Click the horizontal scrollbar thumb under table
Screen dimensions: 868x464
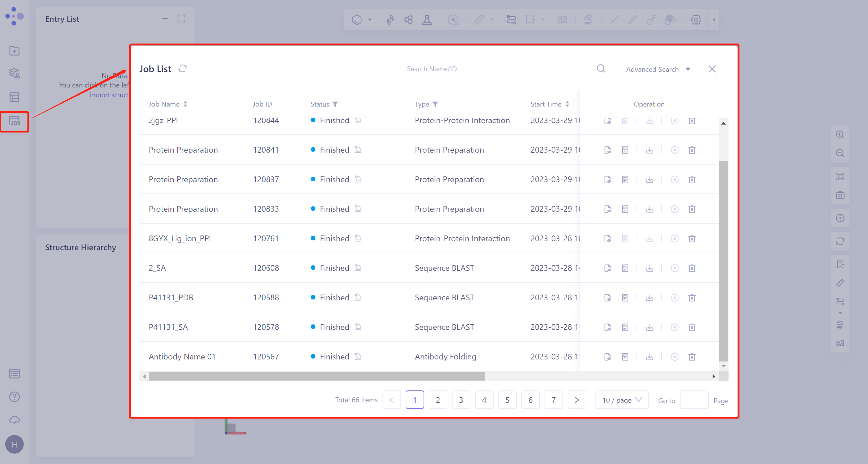click(317, 376)
